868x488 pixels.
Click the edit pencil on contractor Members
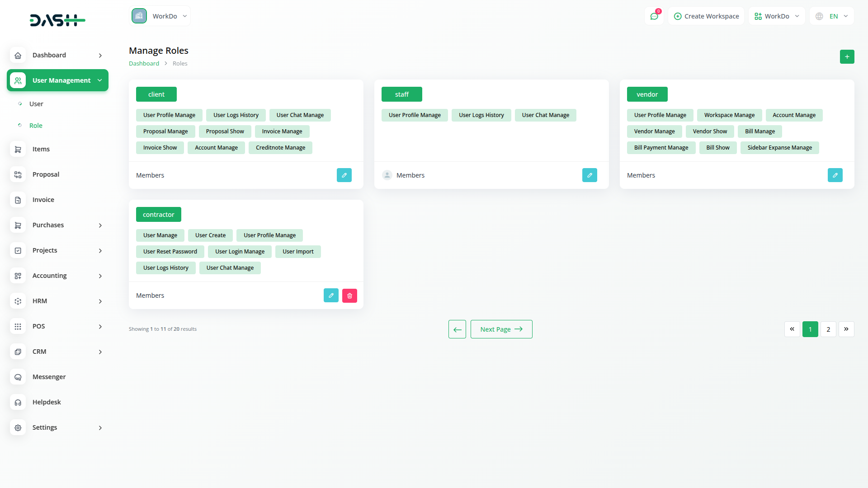(x=331, y=296)
